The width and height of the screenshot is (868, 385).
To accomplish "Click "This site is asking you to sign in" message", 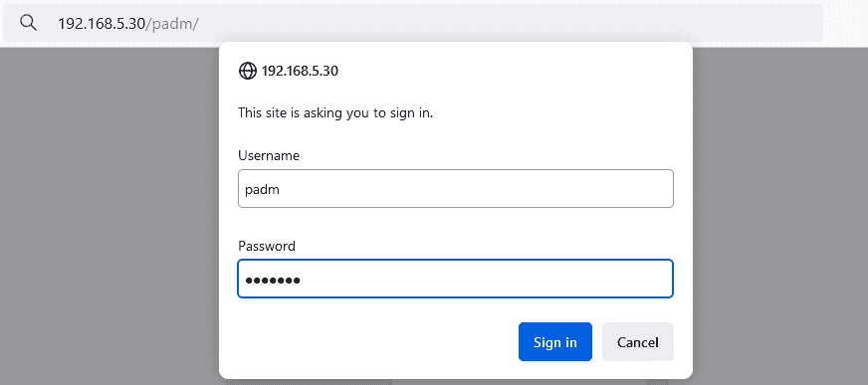I will (335, 113).
